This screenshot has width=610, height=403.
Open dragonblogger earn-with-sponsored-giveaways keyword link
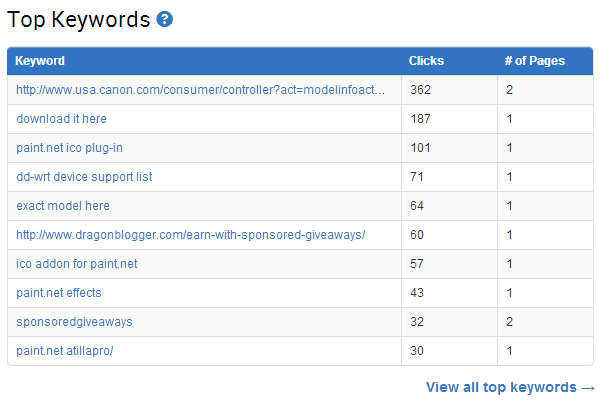coord(191,235)
